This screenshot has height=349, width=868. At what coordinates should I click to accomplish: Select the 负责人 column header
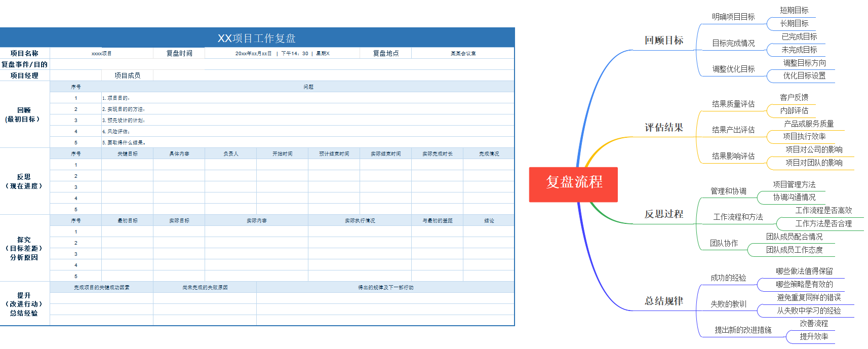pyautogui.click(x=230, y=153)
